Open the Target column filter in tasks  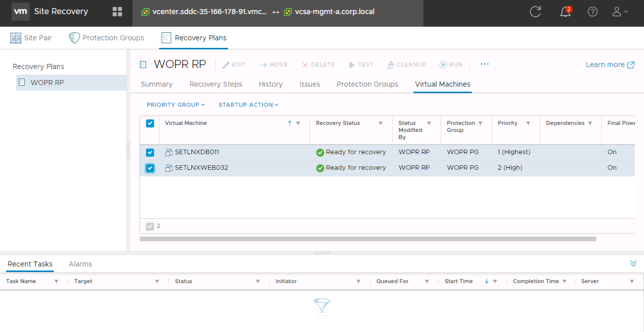[x=157, y=281]
